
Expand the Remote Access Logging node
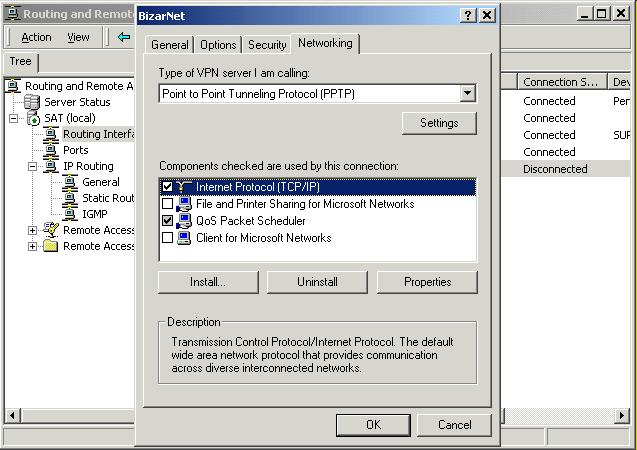tap(32, 246)
